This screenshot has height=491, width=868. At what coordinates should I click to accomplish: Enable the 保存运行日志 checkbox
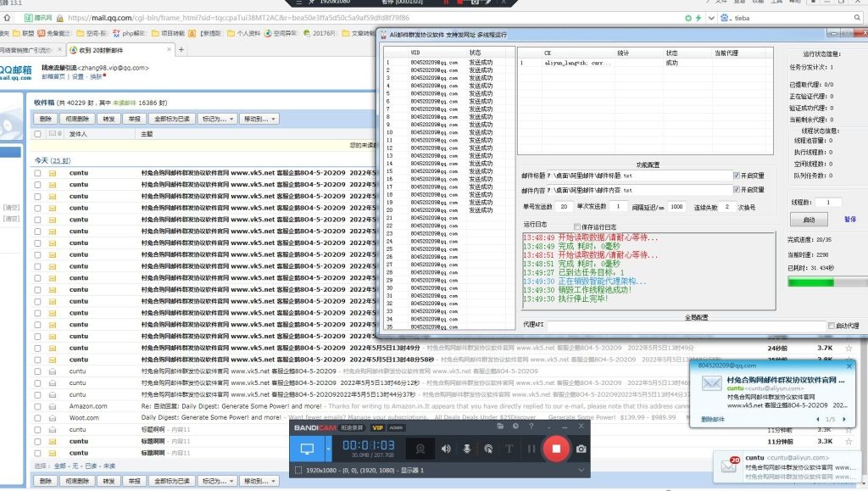point(578,226)
